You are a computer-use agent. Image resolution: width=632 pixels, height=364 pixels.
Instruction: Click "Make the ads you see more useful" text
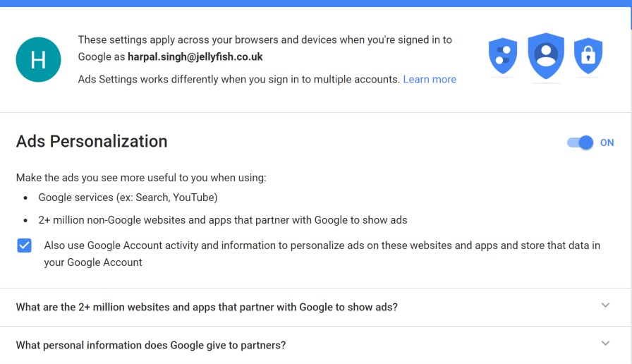coord(141,178)
